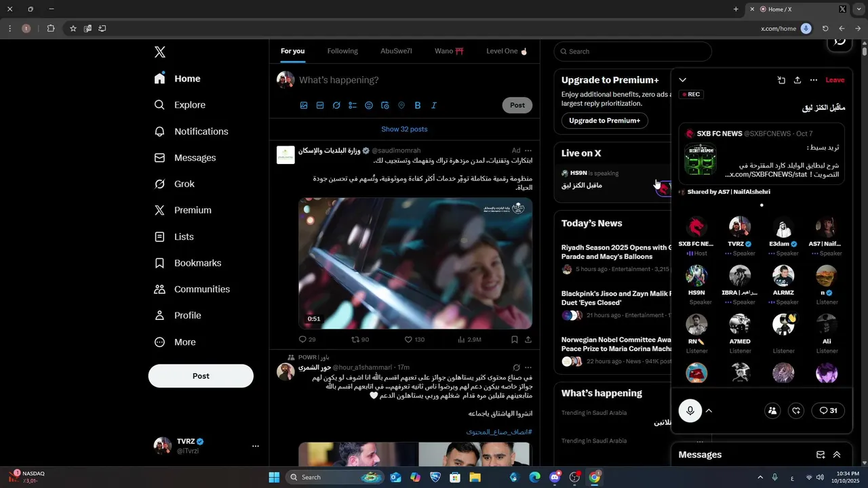Switch to the AbuSwe7l tab
Screen dimensions: 868x488
point(396,51)
